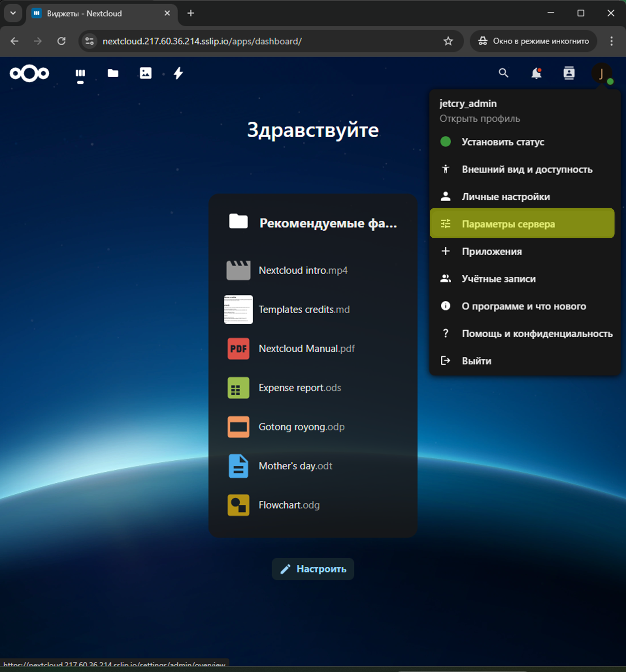Click the Настроить button
Viewport: 626px width, 672px height.
tap(313, 569)
